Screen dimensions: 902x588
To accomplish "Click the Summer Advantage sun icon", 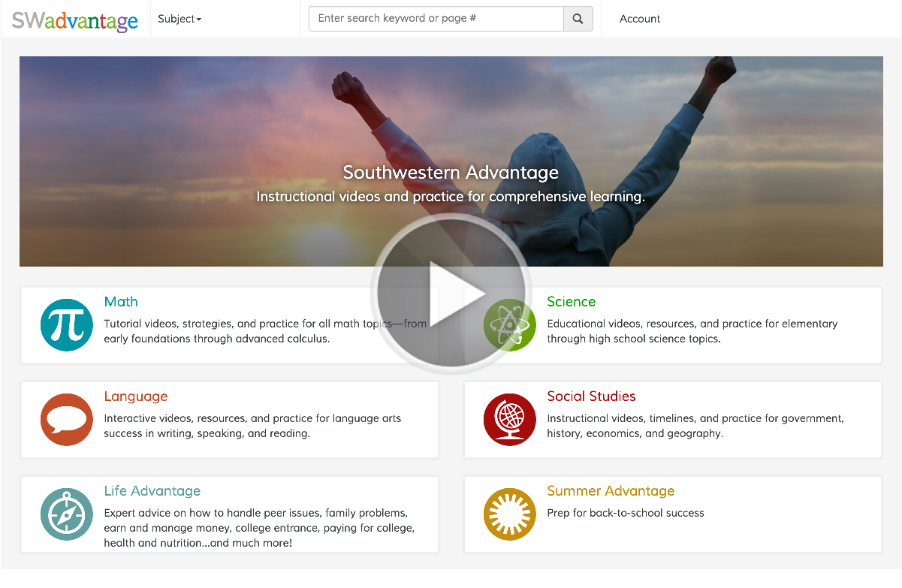I will click(509, 514).
